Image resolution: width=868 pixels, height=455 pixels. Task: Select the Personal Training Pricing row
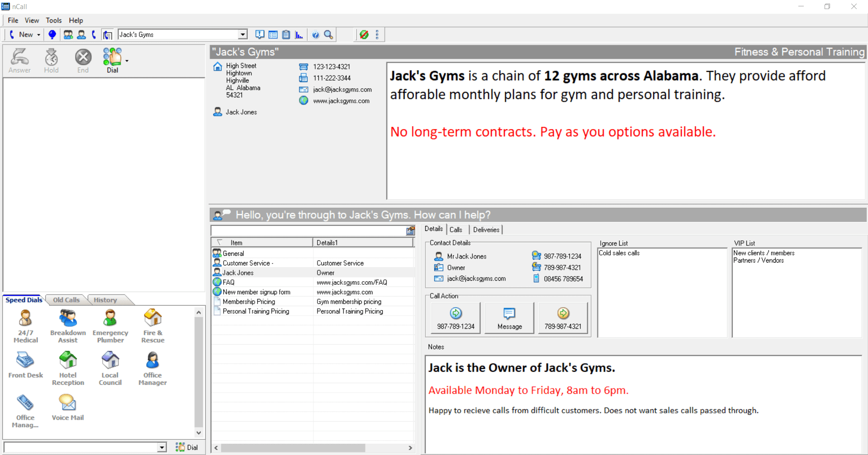[x=313, y=311]
